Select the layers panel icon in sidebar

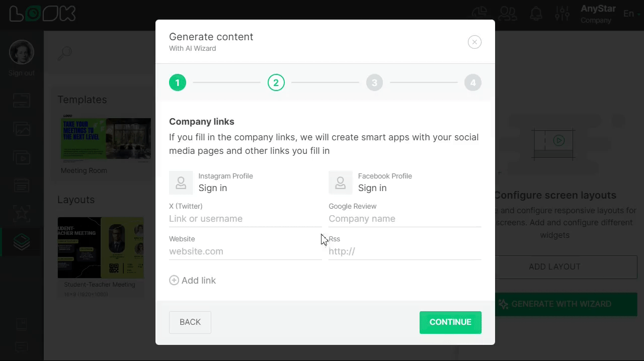(21, 242)
